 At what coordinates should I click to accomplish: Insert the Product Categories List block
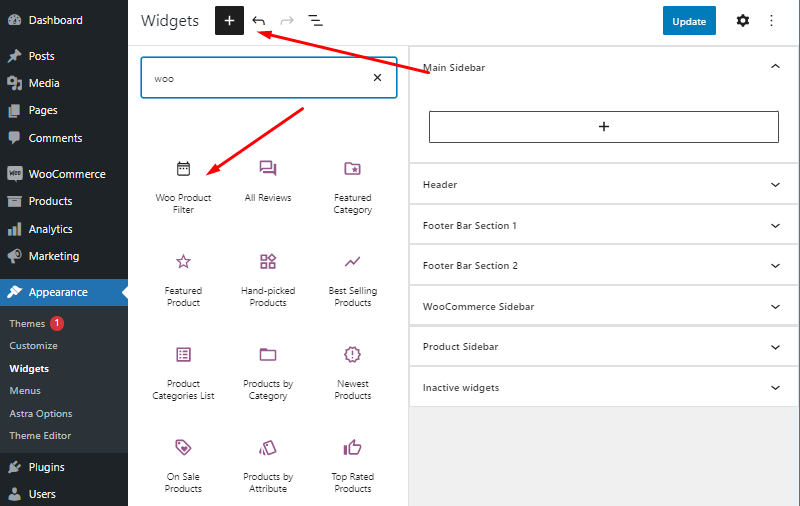coord(184,373)
